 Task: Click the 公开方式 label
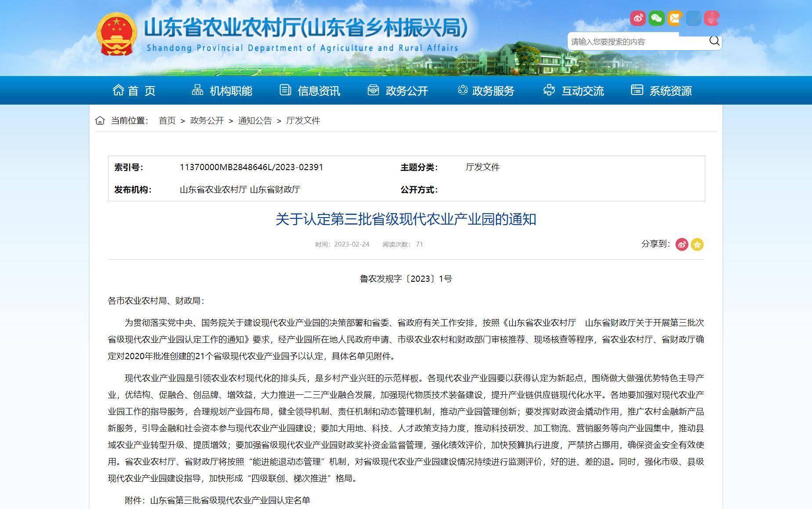click(x=419, y=189)
